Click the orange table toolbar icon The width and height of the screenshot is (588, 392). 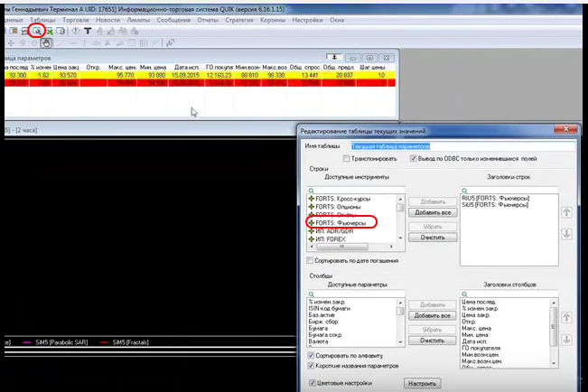click(x=14, y=31)
